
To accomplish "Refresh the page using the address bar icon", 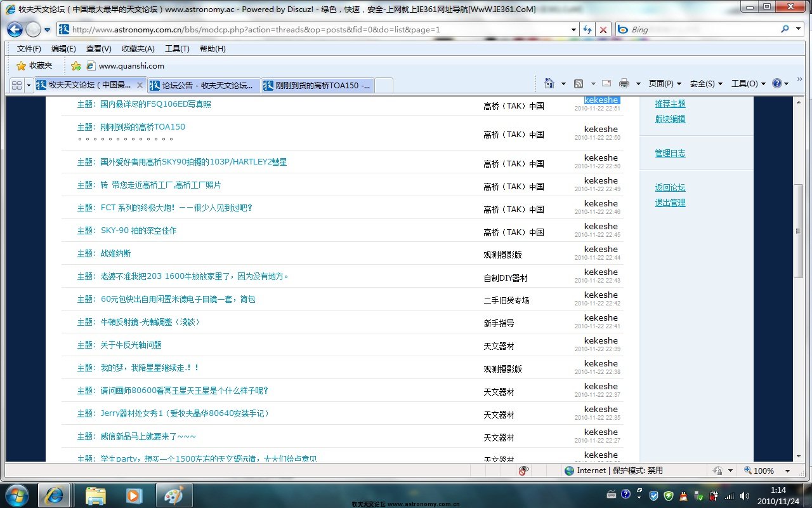I will tap(587, 30).
